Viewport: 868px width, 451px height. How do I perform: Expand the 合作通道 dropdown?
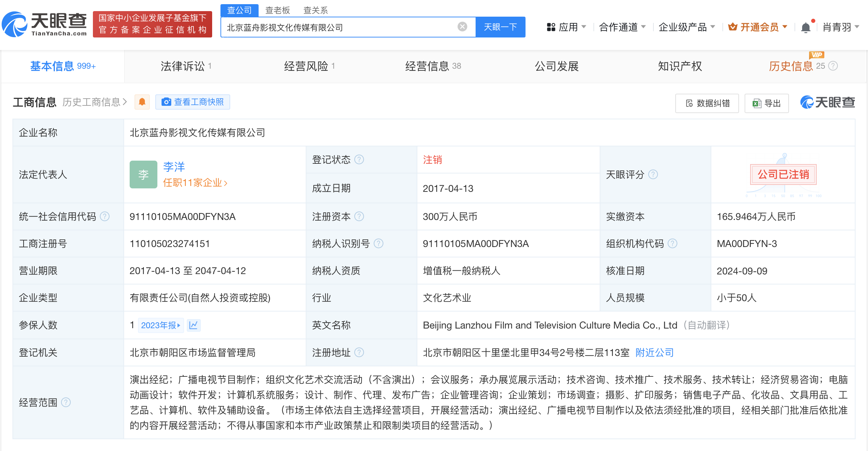click(x=623, y=27)
